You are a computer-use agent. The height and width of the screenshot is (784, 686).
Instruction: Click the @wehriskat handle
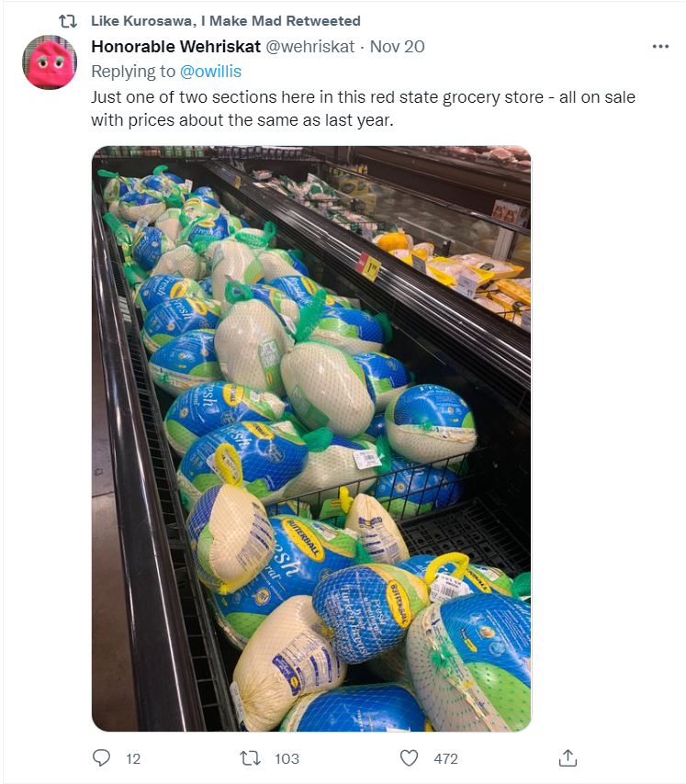point(310,47)
